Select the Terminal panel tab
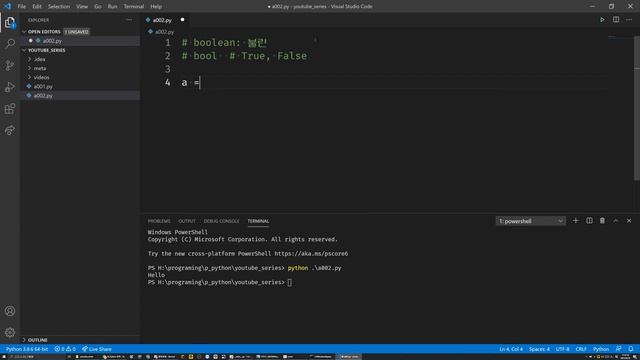 [258, 221]
